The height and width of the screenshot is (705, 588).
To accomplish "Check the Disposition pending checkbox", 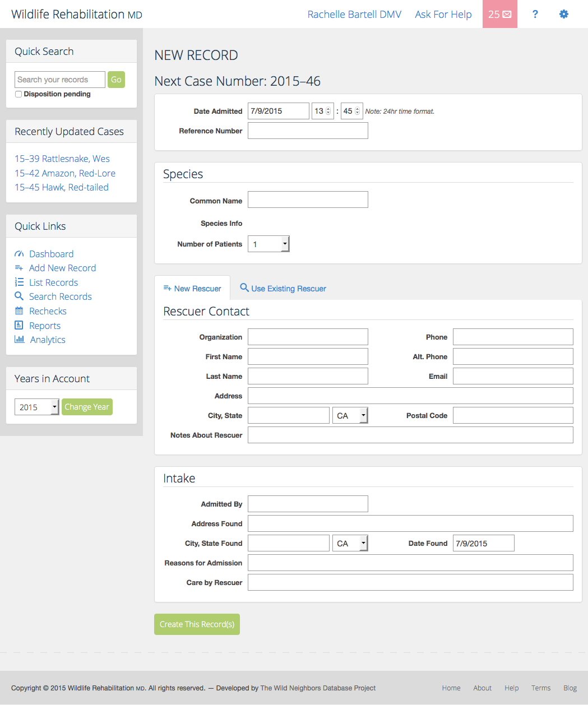I will point(18,94).
